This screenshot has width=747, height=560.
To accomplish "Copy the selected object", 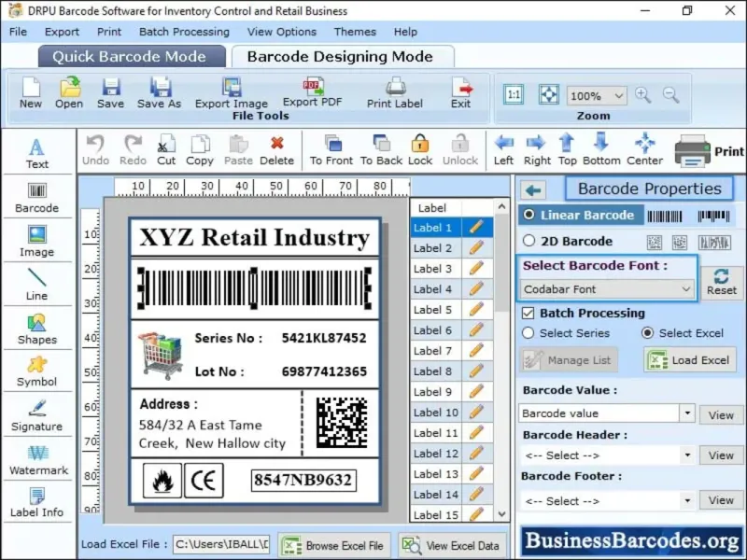I will [x=200, y=150].
